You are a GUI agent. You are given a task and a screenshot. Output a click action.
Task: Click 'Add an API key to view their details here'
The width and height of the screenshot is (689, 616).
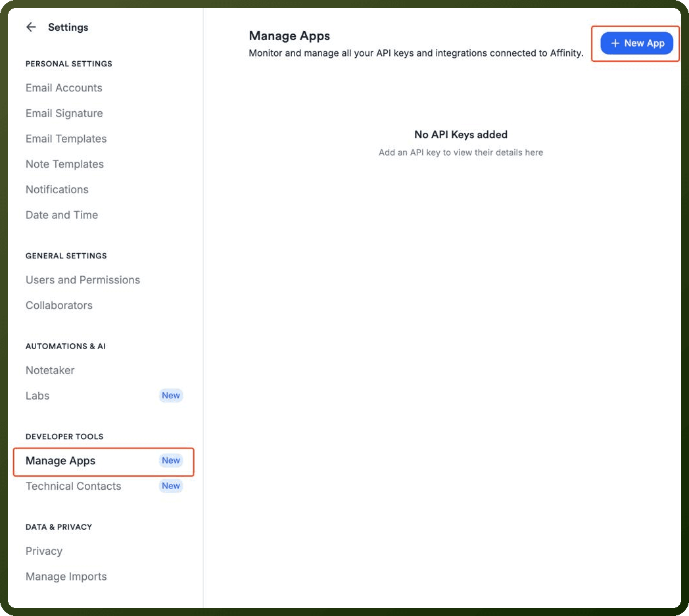click(460, 153)
